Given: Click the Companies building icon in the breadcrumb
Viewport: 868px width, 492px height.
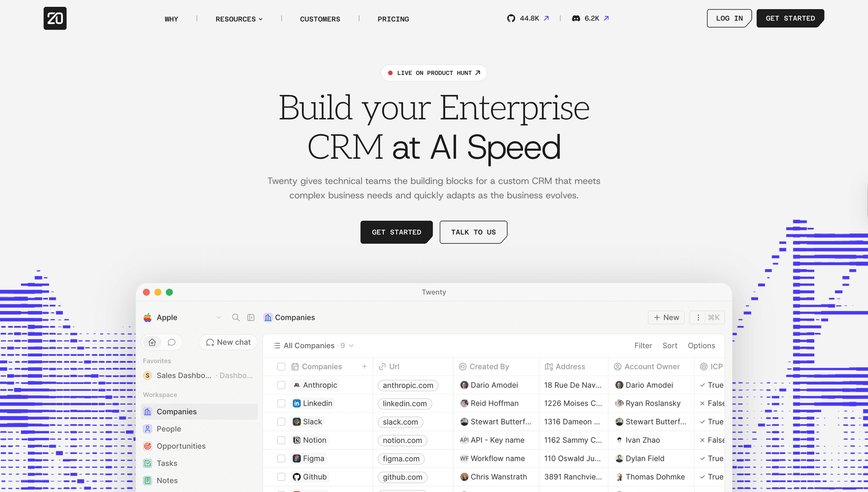Looking at the screenshot, I should click(x=268, y=317).
